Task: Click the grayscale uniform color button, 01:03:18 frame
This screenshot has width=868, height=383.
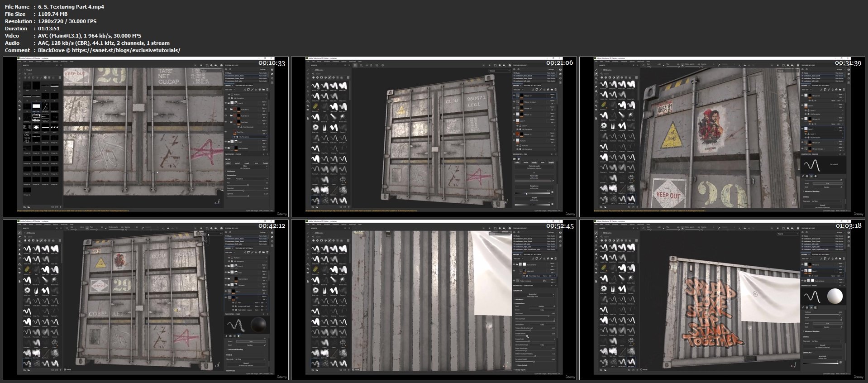Action: pyautogui.click(x=823, y=357)
